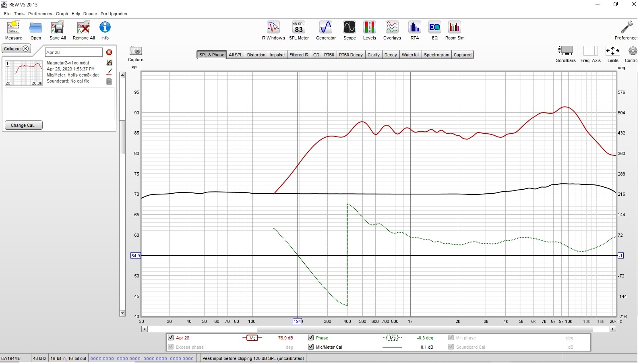Click the Measure icon

point(14,31)
